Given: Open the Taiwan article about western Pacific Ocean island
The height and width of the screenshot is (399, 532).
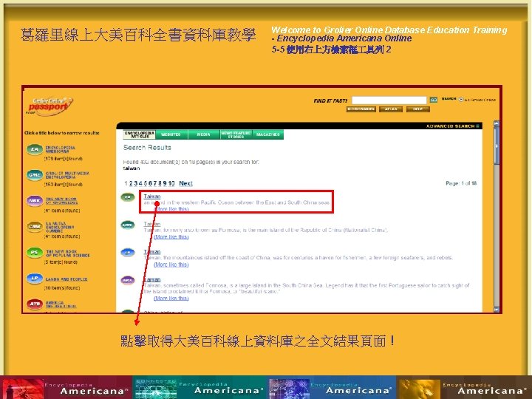Looking at the screenshot, I should (x=152, y=197).
